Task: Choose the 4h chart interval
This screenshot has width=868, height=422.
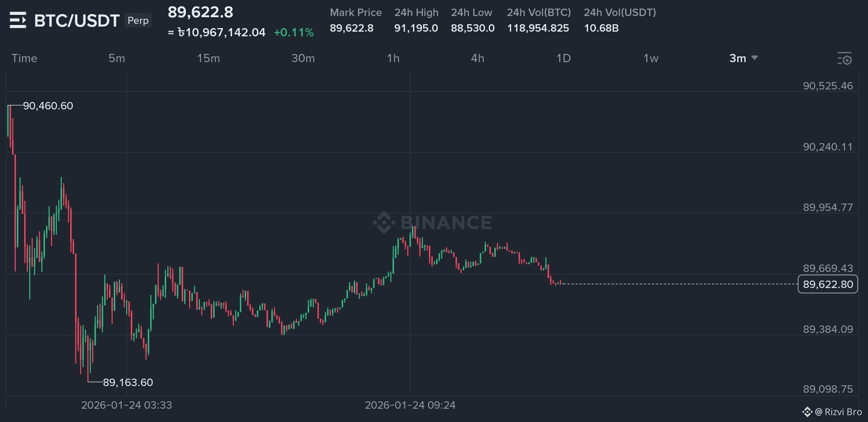Action: (x=478, y=58)
